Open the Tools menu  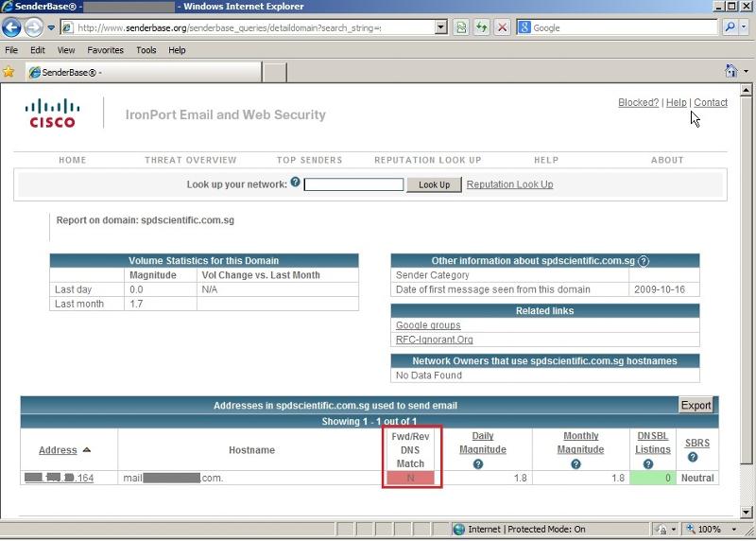146,50
